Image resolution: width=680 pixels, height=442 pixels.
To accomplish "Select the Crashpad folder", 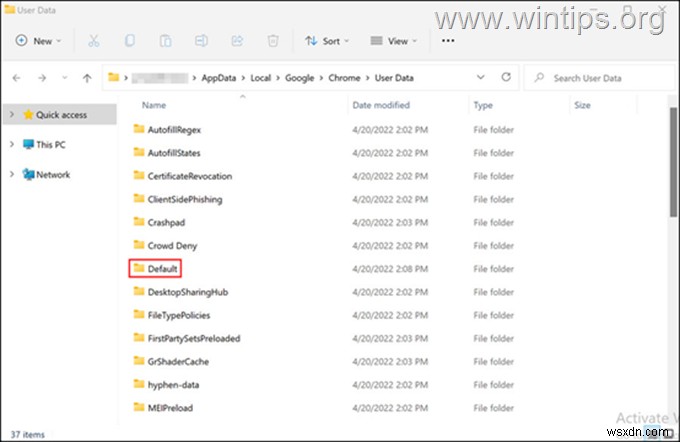I will point(166,223).
